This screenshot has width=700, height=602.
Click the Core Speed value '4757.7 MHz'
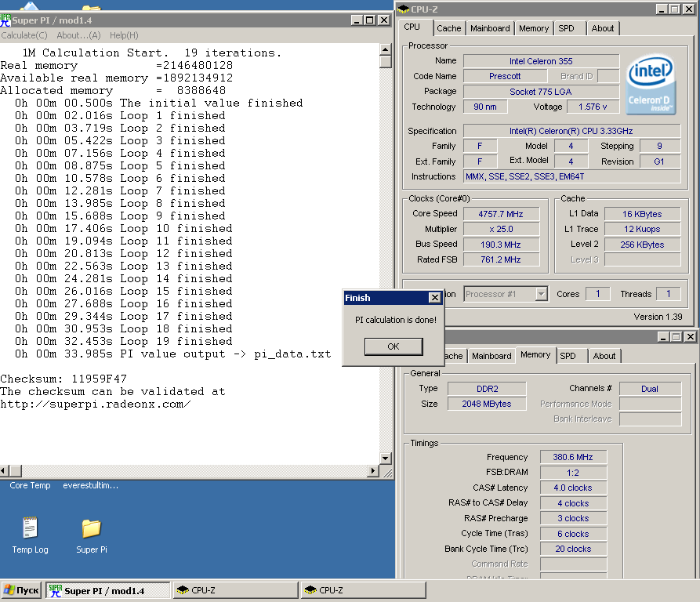point(501,214)
